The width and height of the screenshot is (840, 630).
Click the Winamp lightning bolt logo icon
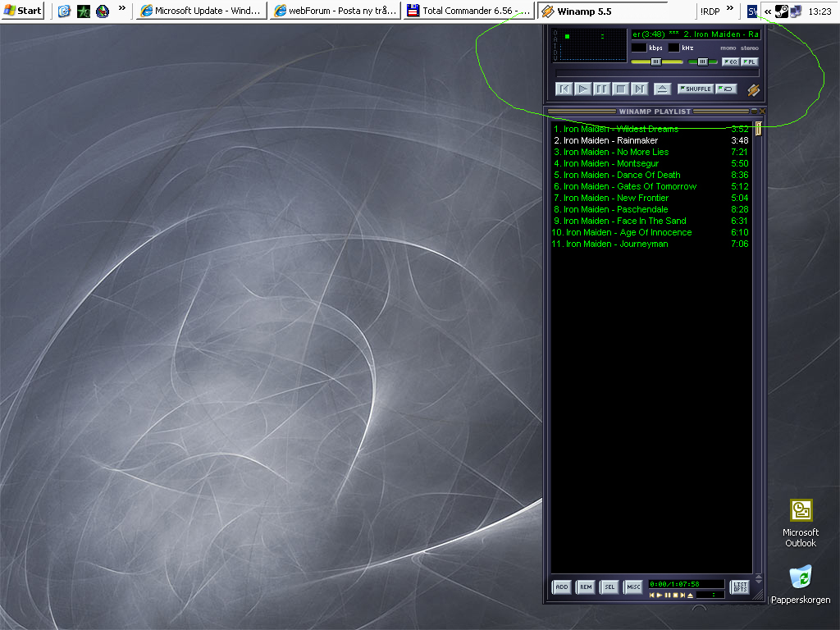pyautogui.click(x=753, y=90)
